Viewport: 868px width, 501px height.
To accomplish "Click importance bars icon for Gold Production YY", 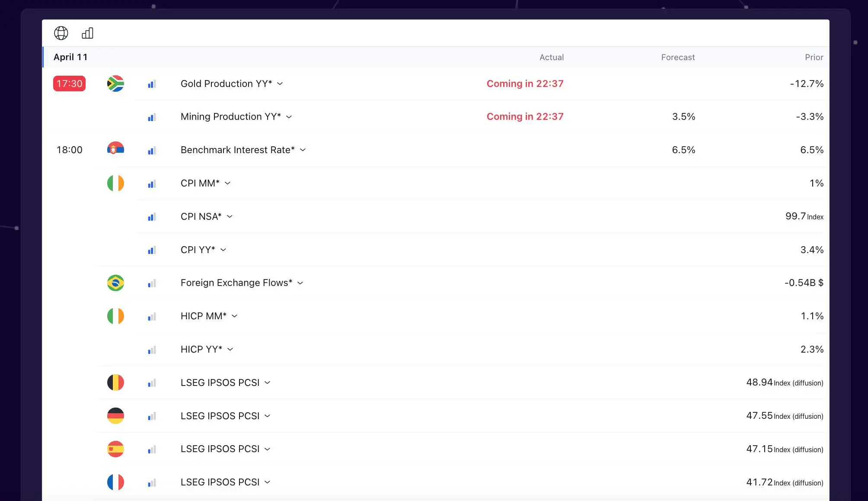I will pyautogui.click(x=152, y=84).
